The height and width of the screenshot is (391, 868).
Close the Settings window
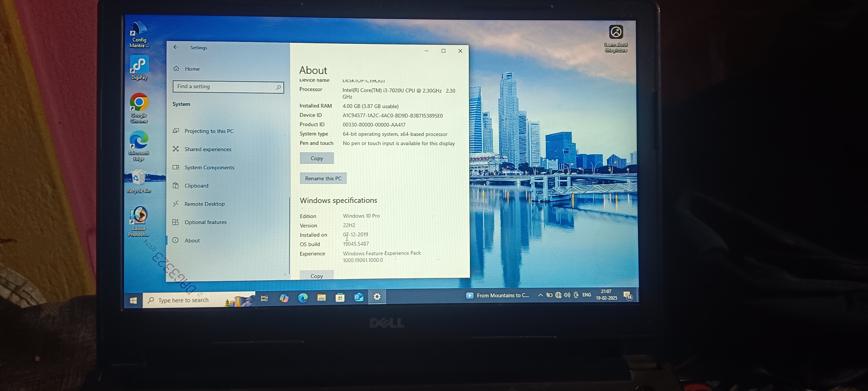pos(460,51)
